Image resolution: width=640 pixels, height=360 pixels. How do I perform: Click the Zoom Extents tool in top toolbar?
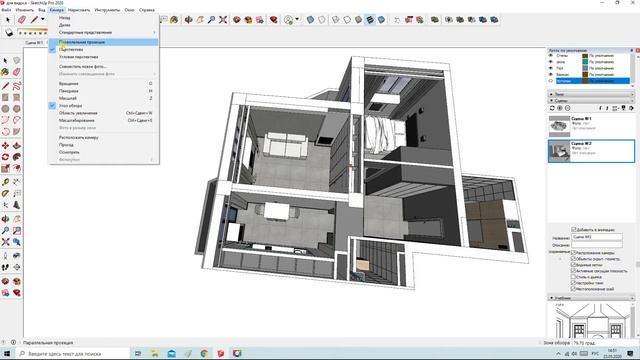[x=223, y=20]
